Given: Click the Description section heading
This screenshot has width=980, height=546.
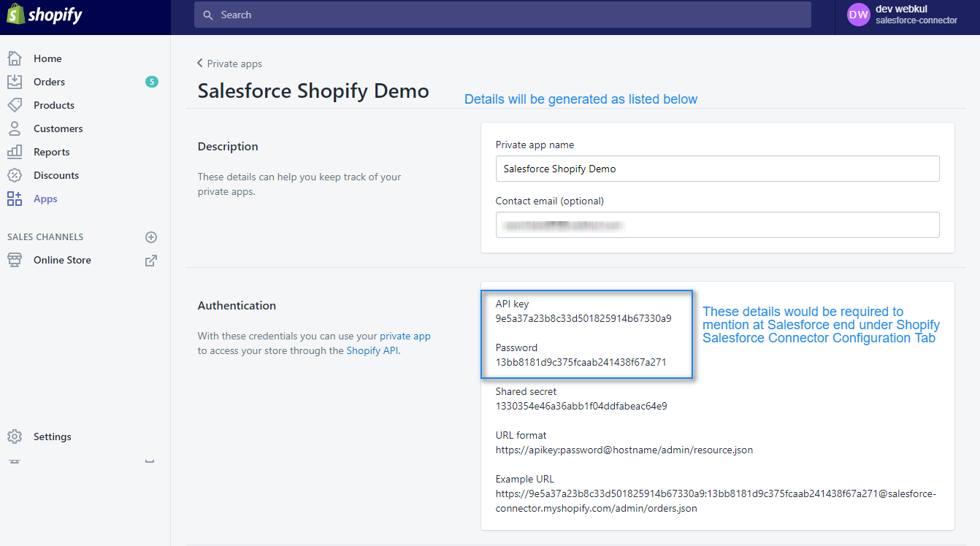Looking at the screenshot, I should (228, 147).
